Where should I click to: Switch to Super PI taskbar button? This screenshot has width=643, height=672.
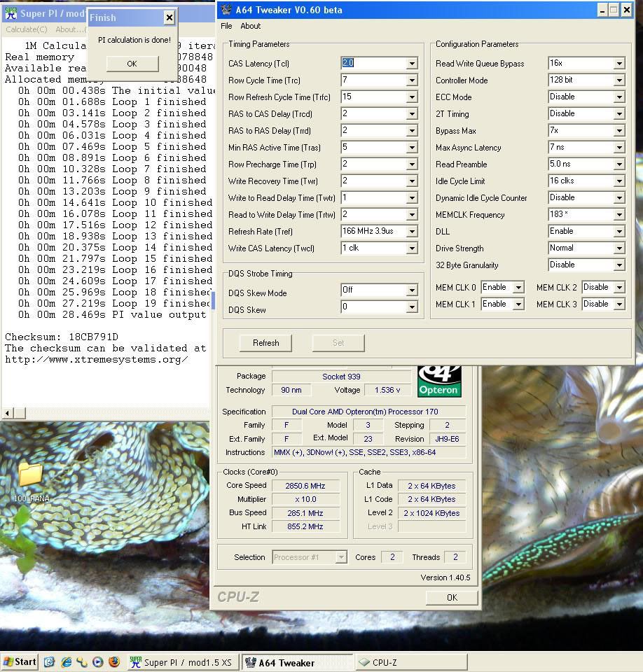tap(182, 662)
